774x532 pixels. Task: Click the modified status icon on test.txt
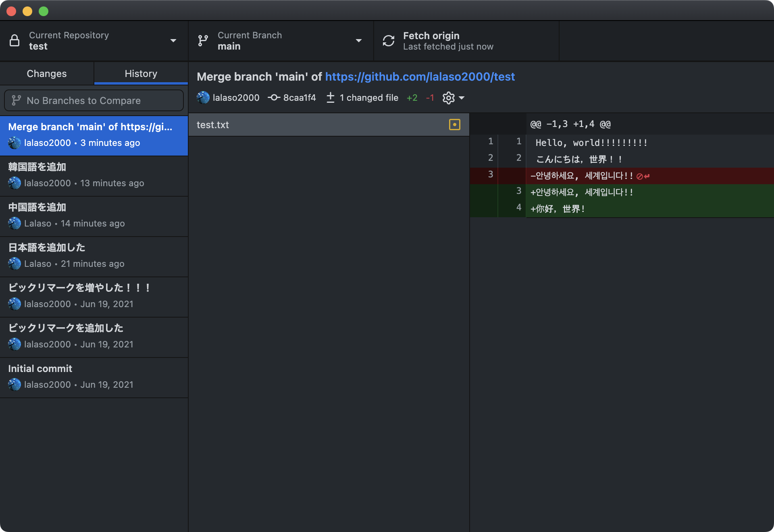pos(454,125)
